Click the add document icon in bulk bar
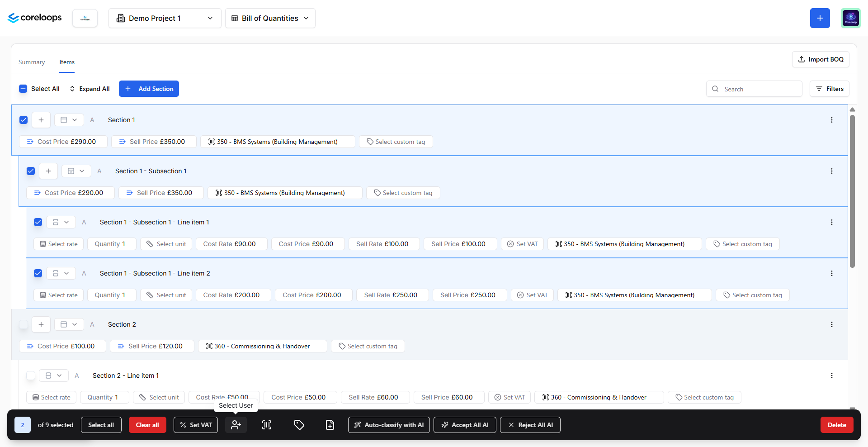The height and width of the screenshot is (447, 868). 330,425
